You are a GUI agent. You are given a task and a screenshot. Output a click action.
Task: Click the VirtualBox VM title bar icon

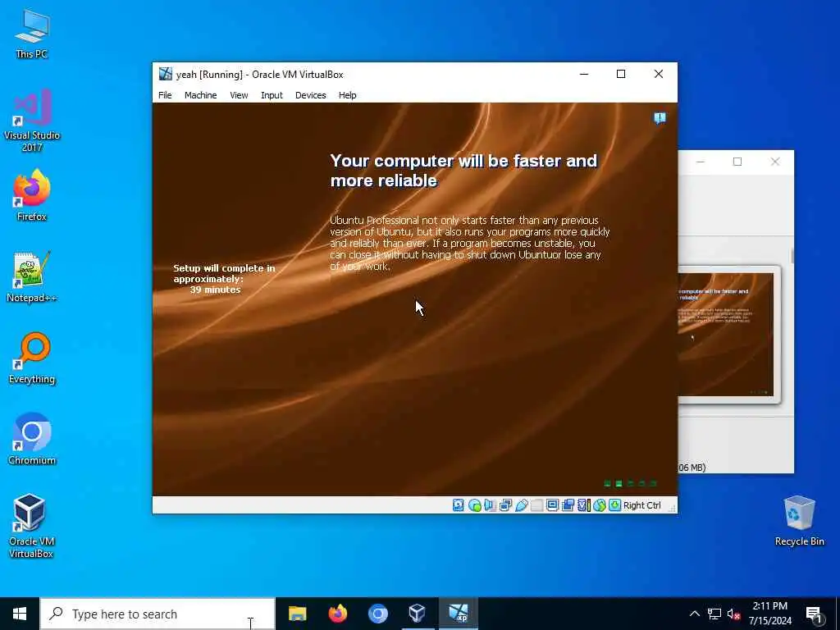[166, 74]
